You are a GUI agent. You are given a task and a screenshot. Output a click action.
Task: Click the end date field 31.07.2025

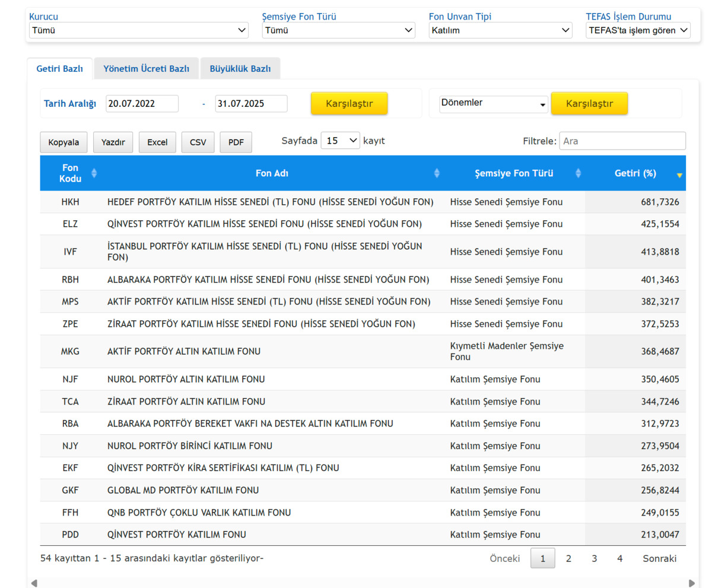[x=252, y=103]
